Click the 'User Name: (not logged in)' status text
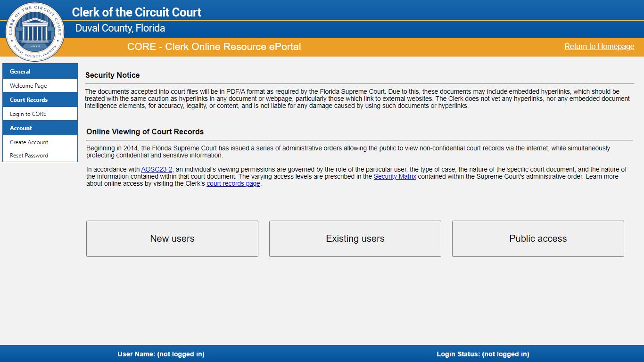This screenshot has height=362, width=644. click(161, 354)
